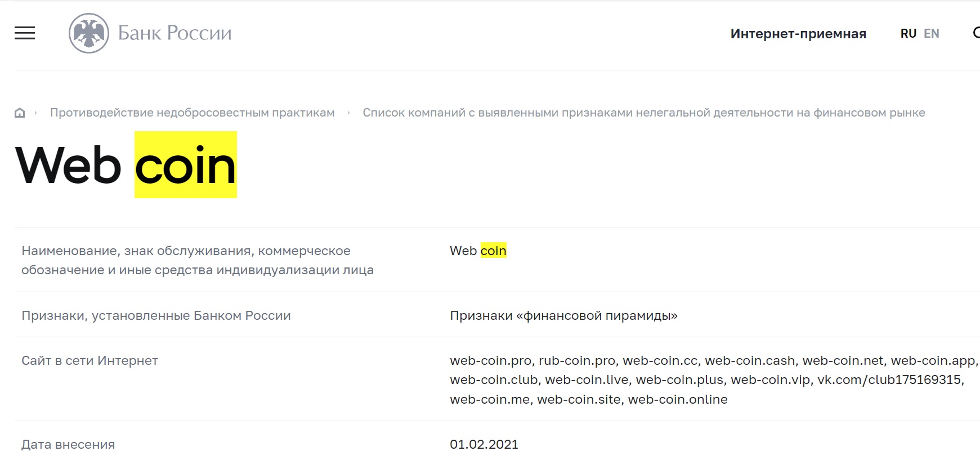Select the web-coin.pro site entry

tap(491, 360)
